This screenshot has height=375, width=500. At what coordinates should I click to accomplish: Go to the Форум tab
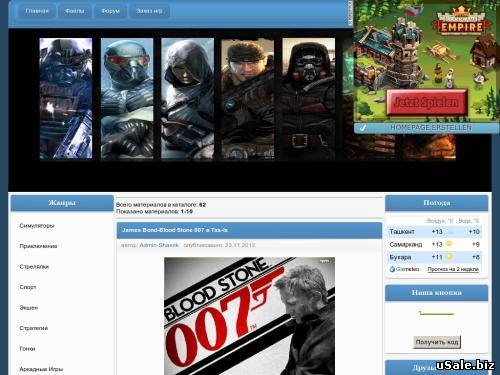pyautogui.click(x=111, y=11)
